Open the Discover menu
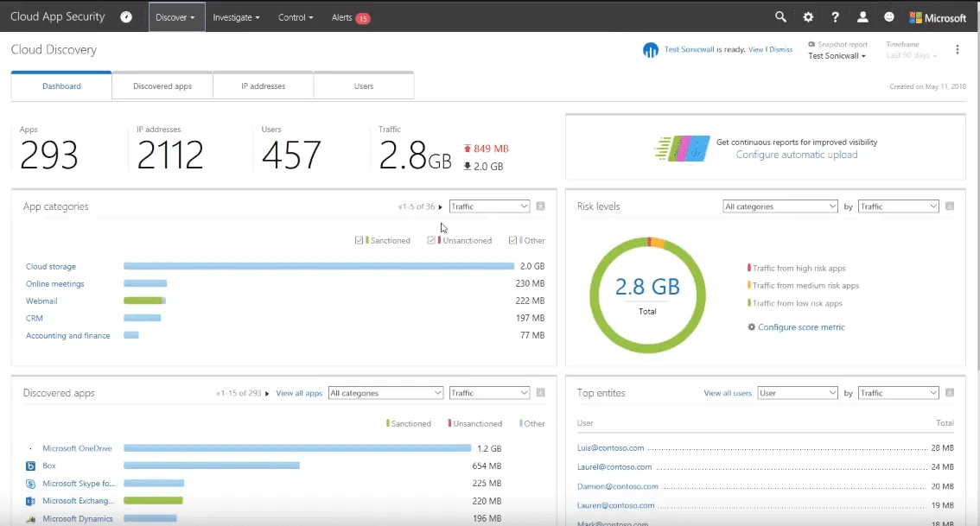 click(x=175, y=17)
